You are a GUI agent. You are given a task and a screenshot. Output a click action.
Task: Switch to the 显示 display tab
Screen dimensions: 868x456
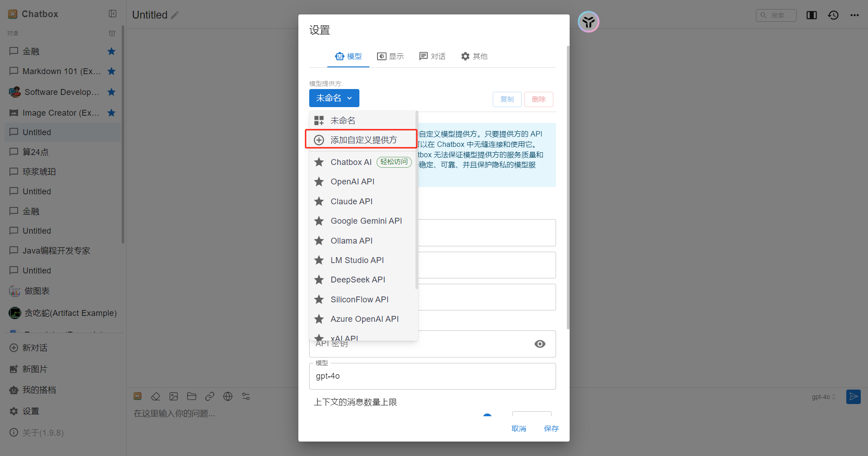point(390,56)
